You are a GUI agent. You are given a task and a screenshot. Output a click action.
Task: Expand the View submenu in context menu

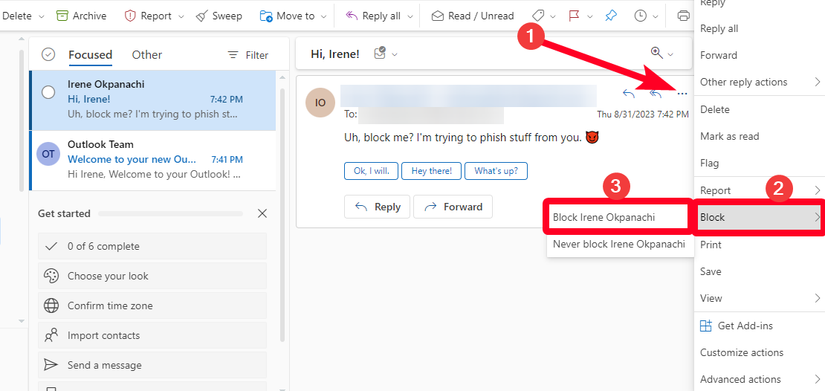[759, 298]
